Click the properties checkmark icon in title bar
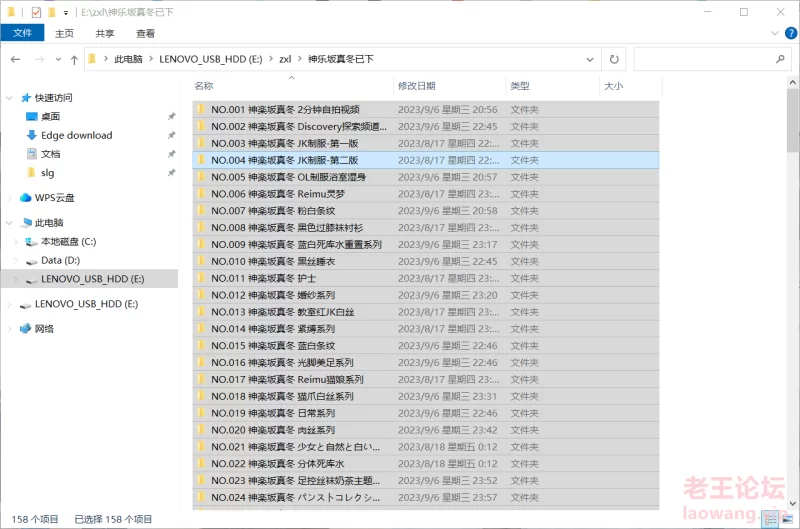The height and width of the screenshot is (529, 800). pyautogui.click(x=36, y=12)
